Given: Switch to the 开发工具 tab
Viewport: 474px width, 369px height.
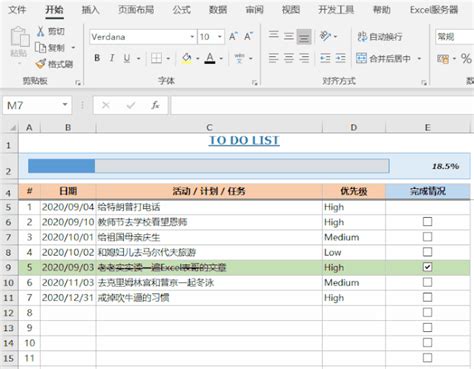Looking at the screenshot, I should pyautogui.click(x=336, y=10).
